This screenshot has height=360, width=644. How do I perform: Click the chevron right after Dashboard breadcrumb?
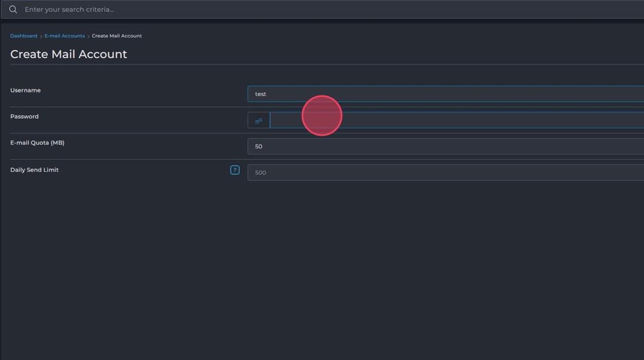pyautogui.click(x=41, y=36)
